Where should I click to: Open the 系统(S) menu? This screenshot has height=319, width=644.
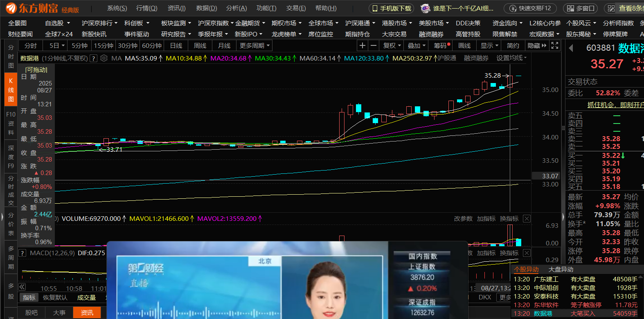(117, 8)
